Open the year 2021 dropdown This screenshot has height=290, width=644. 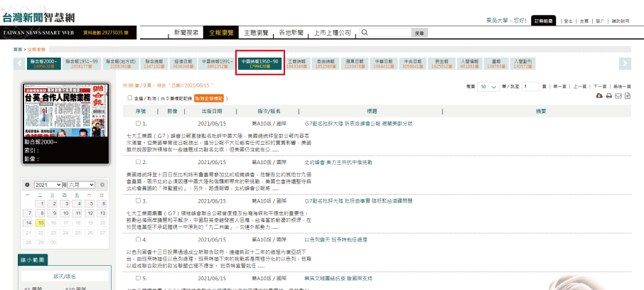click(48, 185)
